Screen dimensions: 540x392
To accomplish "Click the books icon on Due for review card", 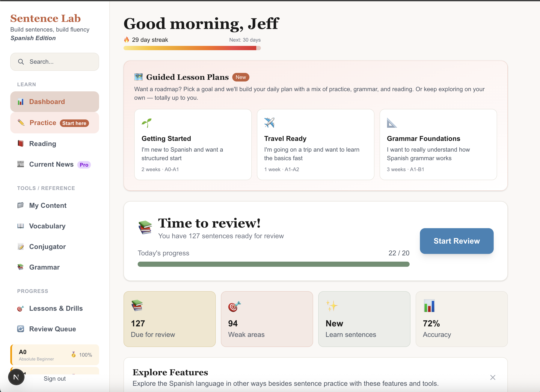I will click(x=137, y=306).
